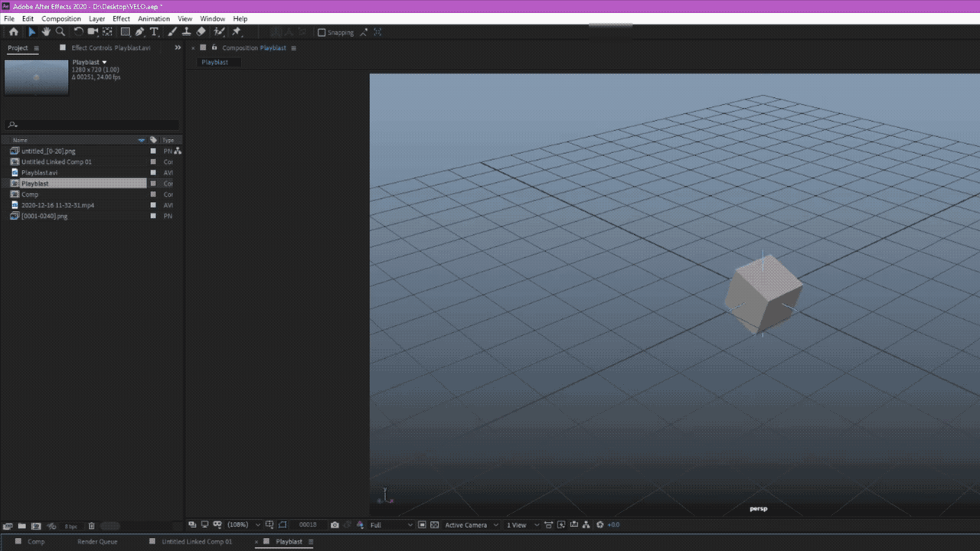The height and width of the screenshot is (551, 980).
Task: Select the Roto Brush tool
Action: pyautogui.click(x=219, y=31)
